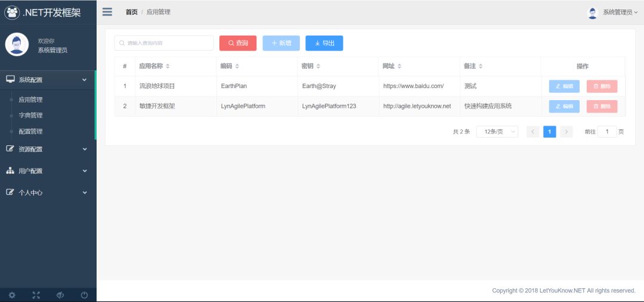This screenshot has height=302, width=644.
Task: Sort the 应用名称 column using sort arrows
Action: pyautogui.click(x=168, y=67)
